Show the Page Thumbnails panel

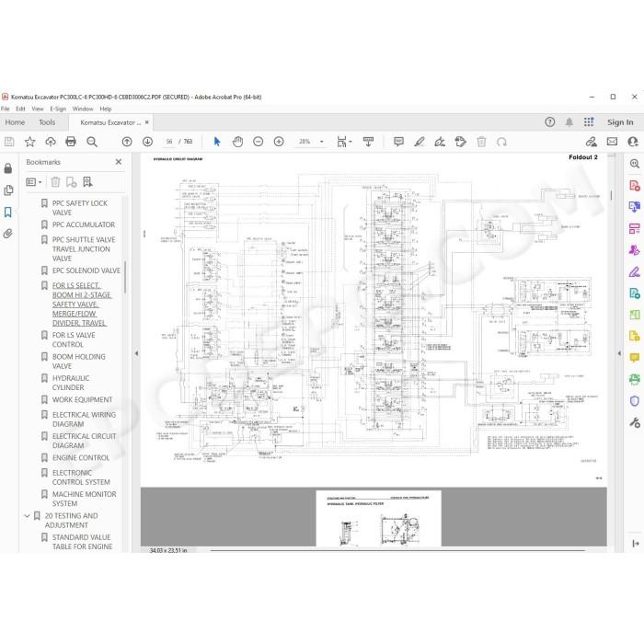pos(7,190)
